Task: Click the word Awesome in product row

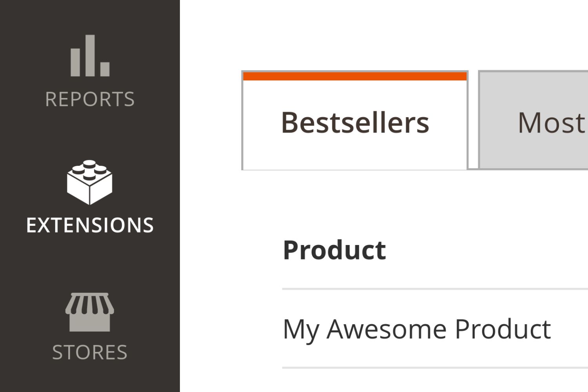Action: [387, 328]
